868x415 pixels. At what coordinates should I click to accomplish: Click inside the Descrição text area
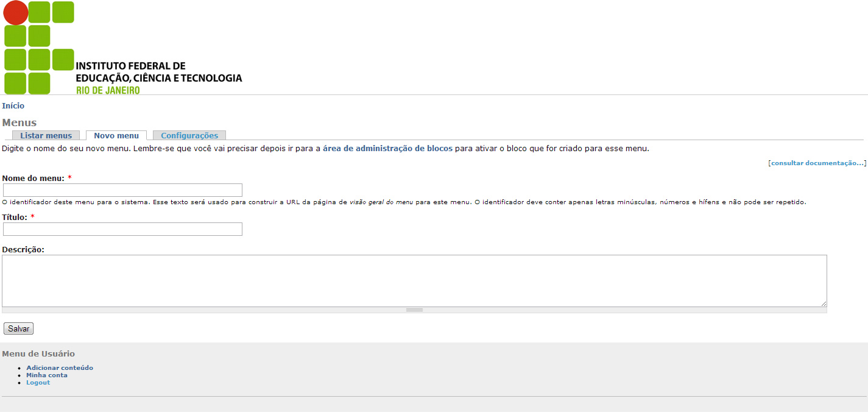[x=414, y=280]
